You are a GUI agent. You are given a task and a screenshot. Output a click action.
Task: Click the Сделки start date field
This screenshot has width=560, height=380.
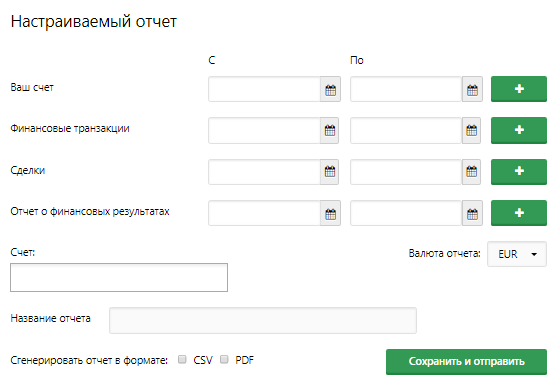264,172
